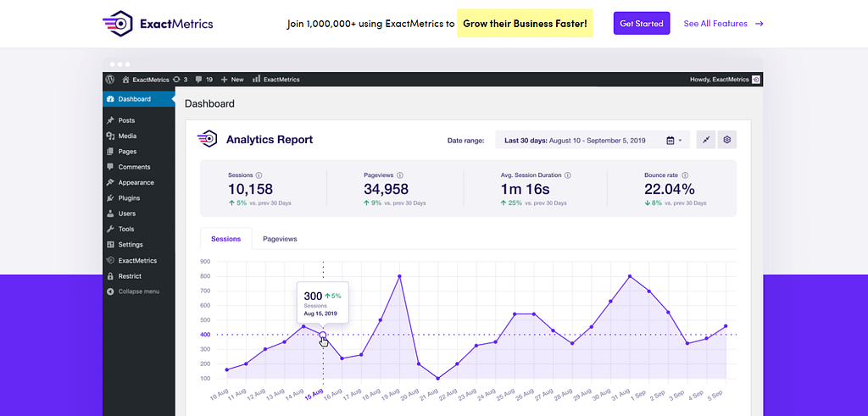Click the 5 Sep data point
This screenshot has width=868, height=416.
(x=726, y=326)
